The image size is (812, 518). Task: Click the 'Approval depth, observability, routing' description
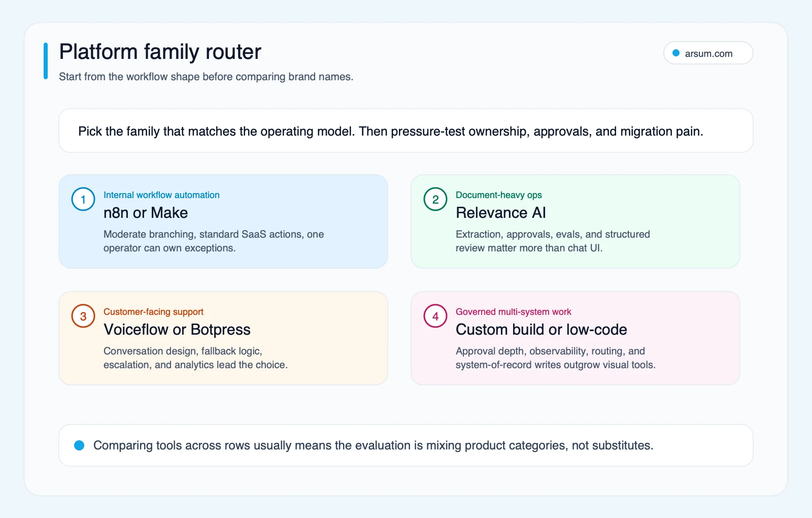tap(556, 358)
